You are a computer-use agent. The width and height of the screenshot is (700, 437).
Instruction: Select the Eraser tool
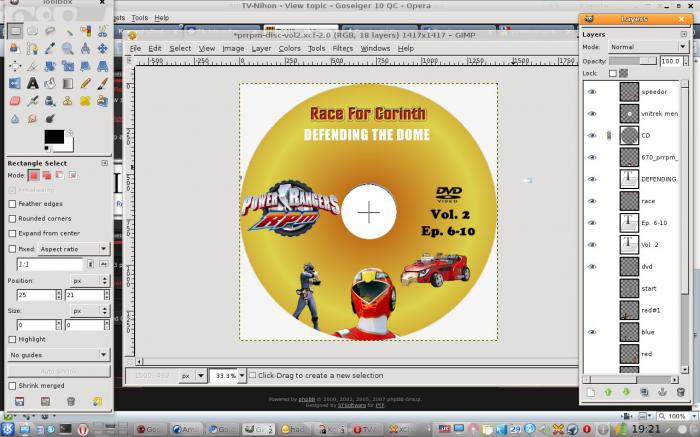15,101
